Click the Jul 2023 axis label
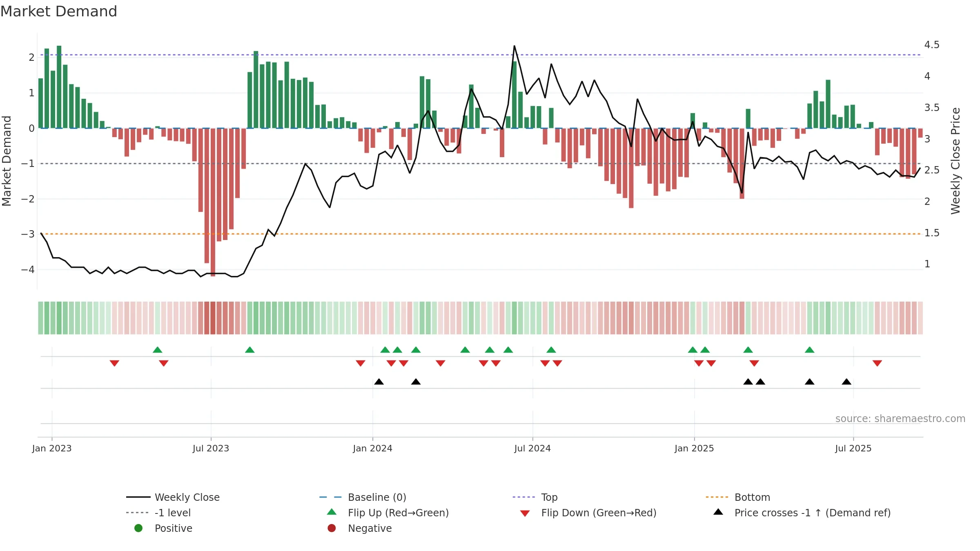 [211, 448]
